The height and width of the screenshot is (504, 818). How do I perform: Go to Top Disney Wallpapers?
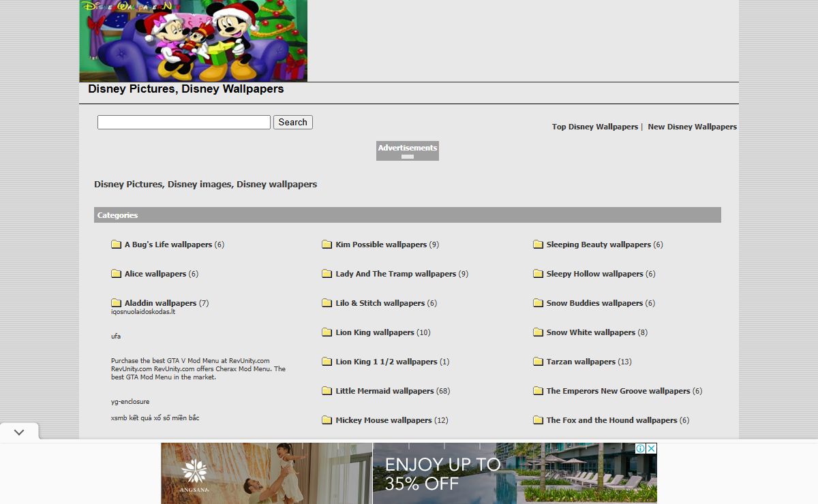click(x=595, y=127)
